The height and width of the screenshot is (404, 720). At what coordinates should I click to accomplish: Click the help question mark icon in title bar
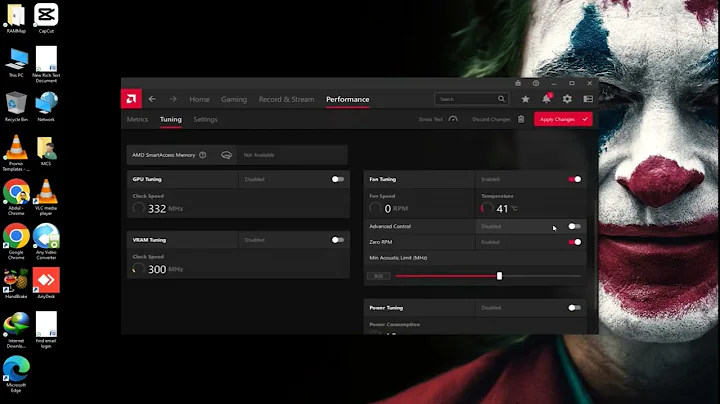click(536, 83)
